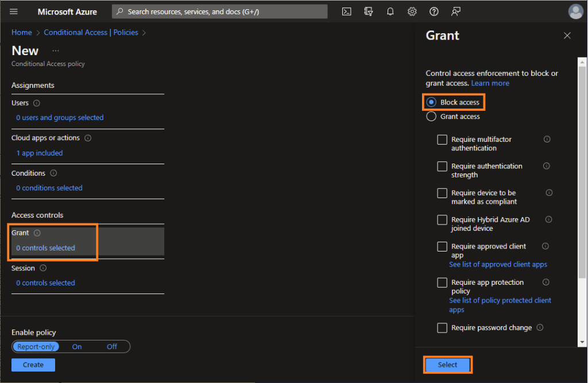Show the info icon next to Grant
588x383 pixels.
tap(37, 233)
